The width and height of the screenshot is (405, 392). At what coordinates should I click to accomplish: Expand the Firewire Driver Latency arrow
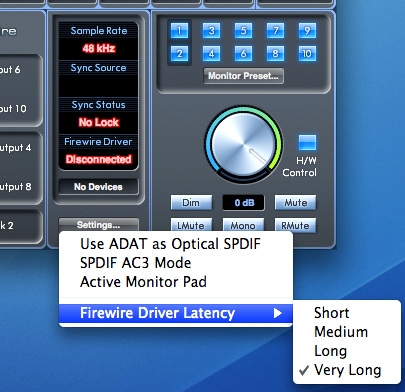coord(277,313)
